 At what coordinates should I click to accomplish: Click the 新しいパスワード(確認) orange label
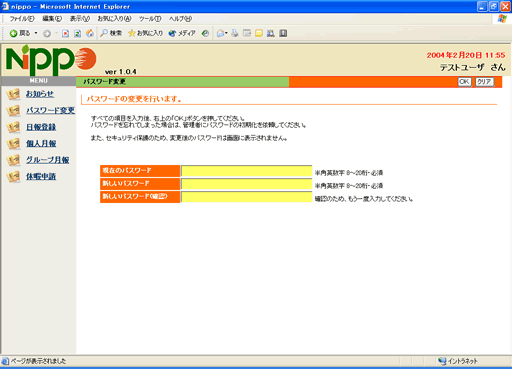tap(140, 197)
